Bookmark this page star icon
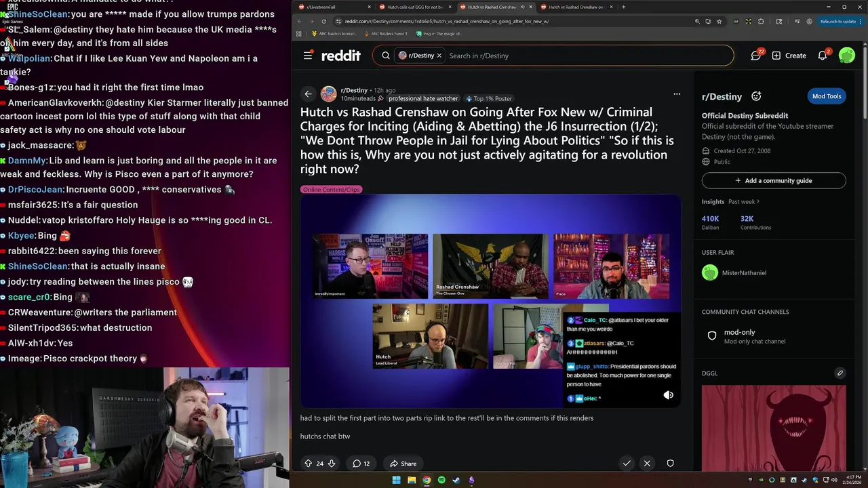Image resolution: width=868 pixels, height=488 pixels. click(x=719, y=21)
